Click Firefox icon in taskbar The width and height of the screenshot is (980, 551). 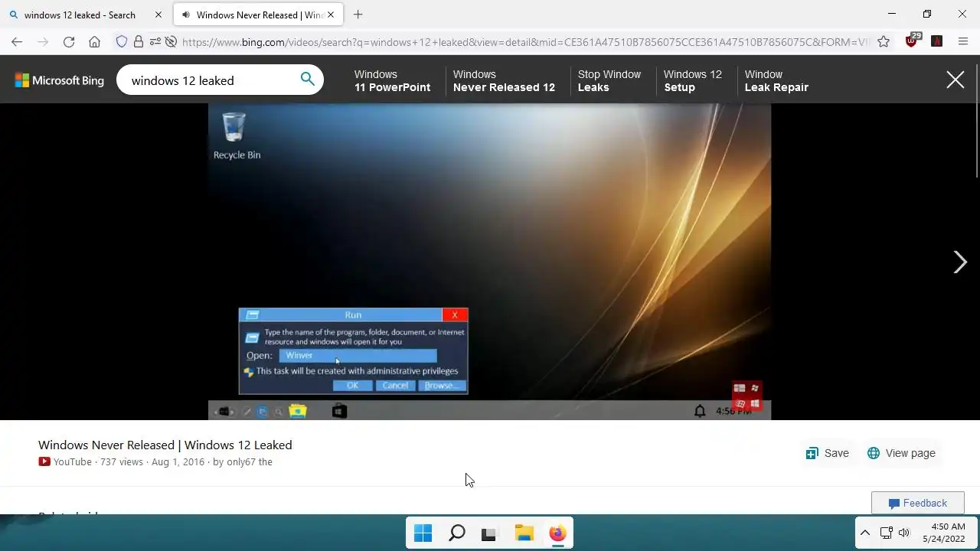click(557, 533)
